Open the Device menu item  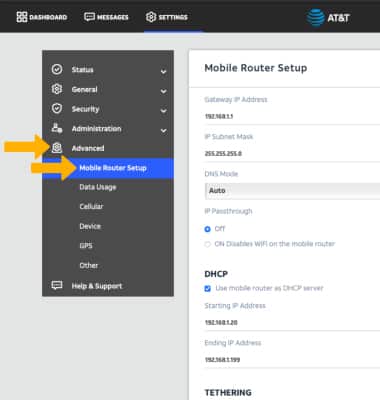click(x=90, y=226)
